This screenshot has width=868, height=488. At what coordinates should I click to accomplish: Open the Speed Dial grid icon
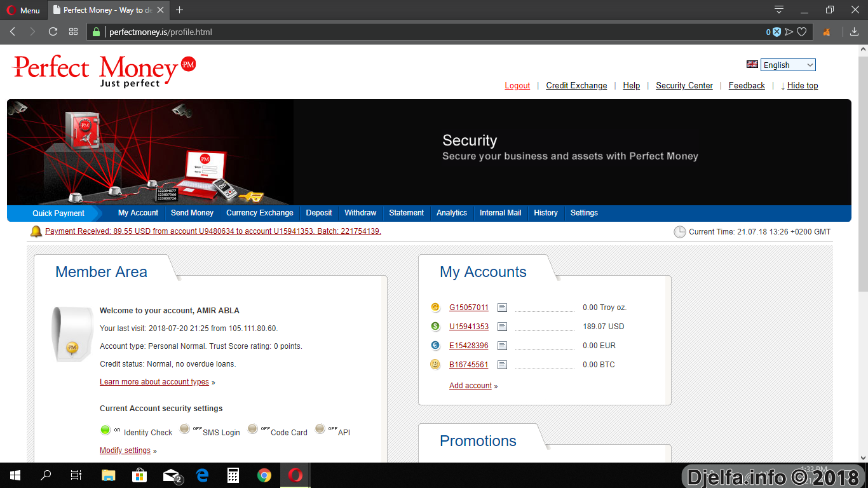(x=74, y=32)
